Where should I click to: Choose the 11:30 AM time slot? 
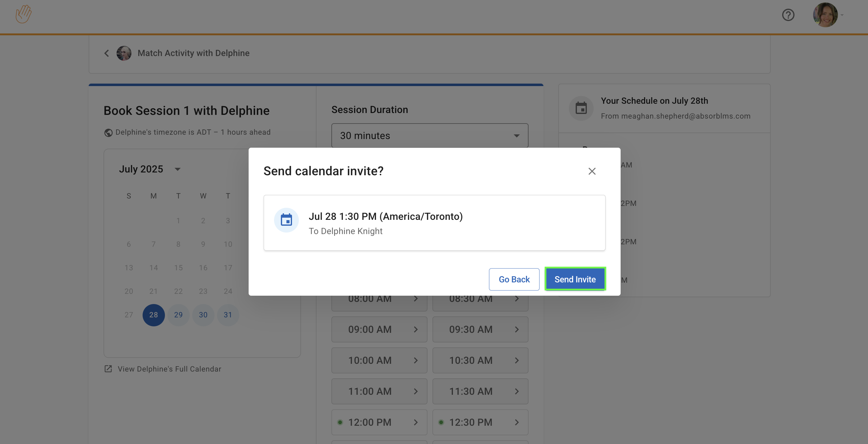480,391
